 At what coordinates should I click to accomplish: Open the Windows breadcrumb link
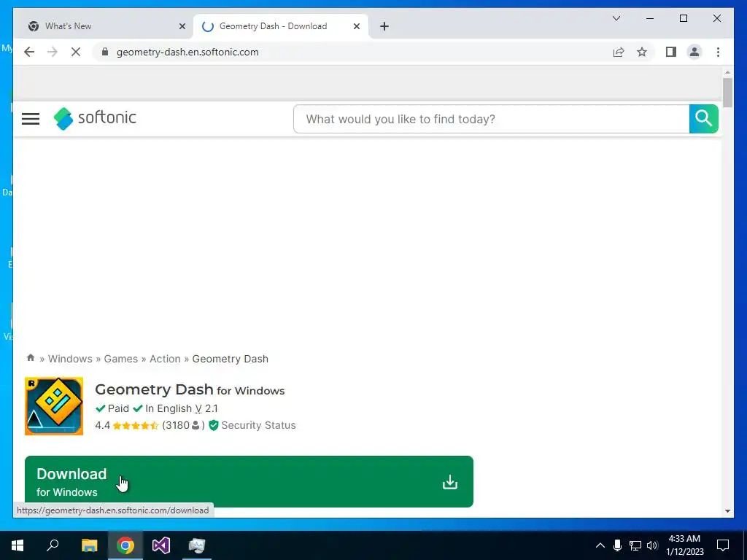[70, 359]
